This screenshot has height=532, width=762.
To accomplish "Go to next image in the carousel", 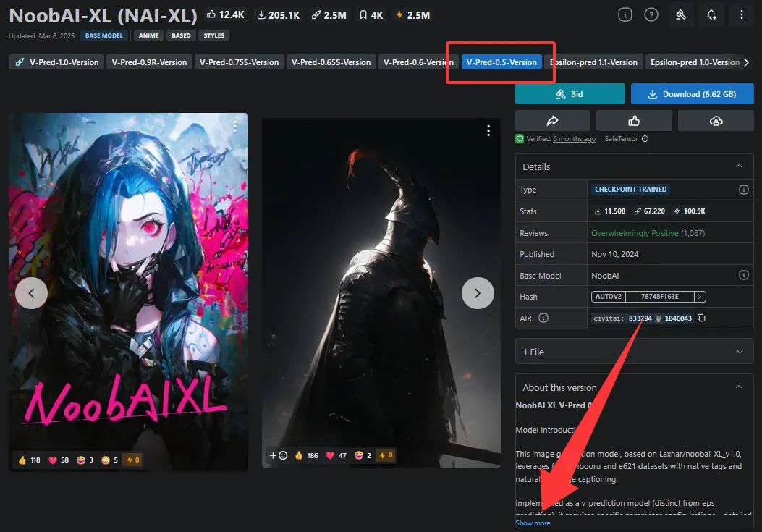I will pos(478,293).
